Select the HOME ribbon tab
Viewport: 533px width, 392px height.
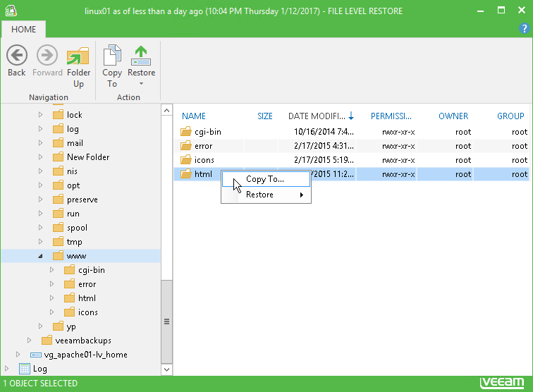(x=23, y=29)
